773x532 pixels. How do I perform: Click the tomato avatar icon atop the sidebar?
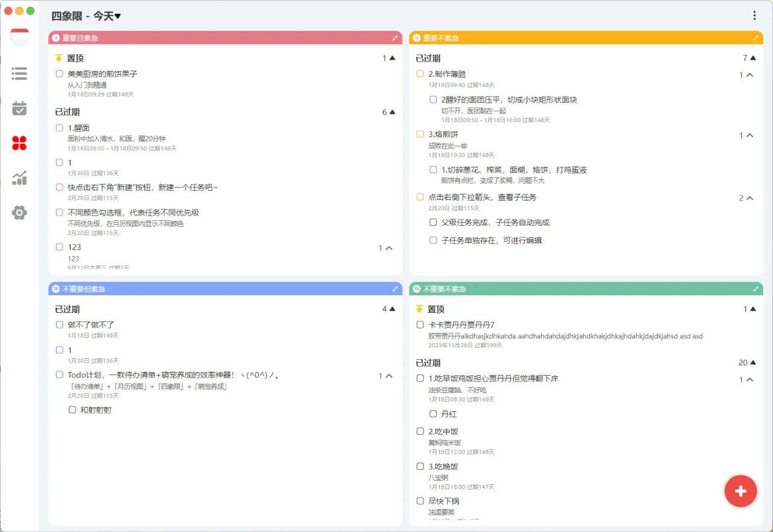20,36
